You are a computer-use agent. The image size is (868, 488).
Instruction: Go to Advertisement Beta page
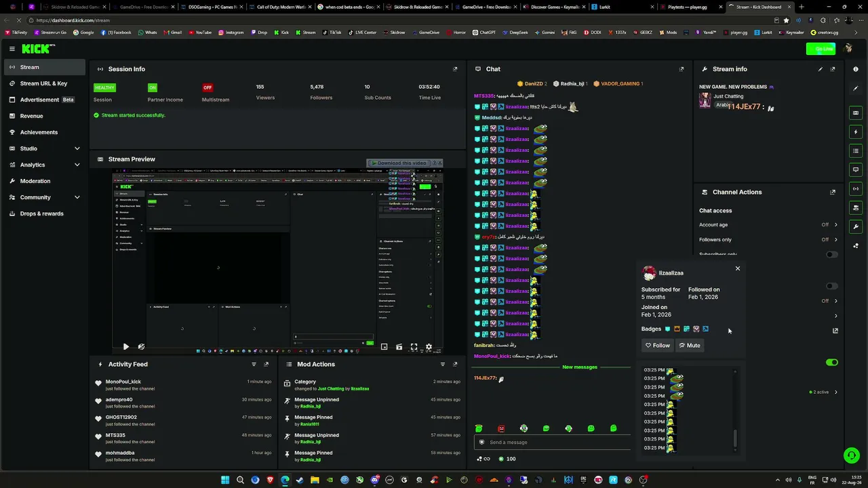45,100
